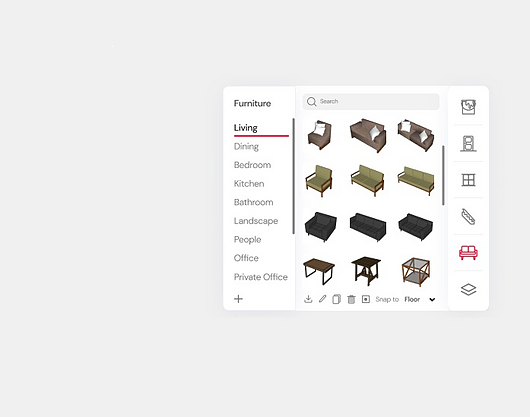The height and width of the screenshot is (417, 530).
Task: Pick the green three-seat sofa thumbnail
Action: [x=416, y=180]
